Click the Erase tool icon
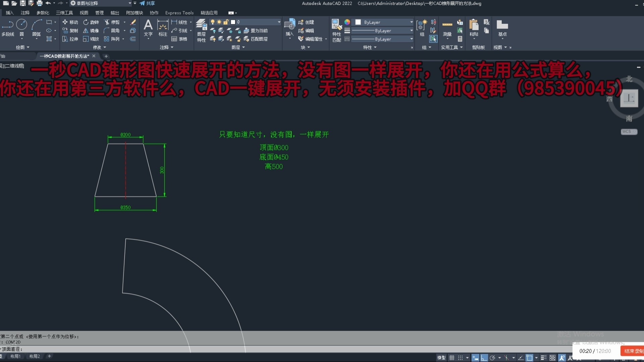Viewport: 644px width, 362px height. pos(133,22)
